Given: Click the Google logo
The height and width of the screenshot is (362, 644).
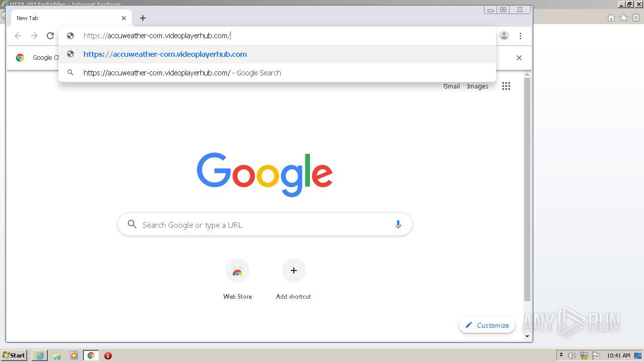Looking at the screenshot, I should click(x=265, y=174).
